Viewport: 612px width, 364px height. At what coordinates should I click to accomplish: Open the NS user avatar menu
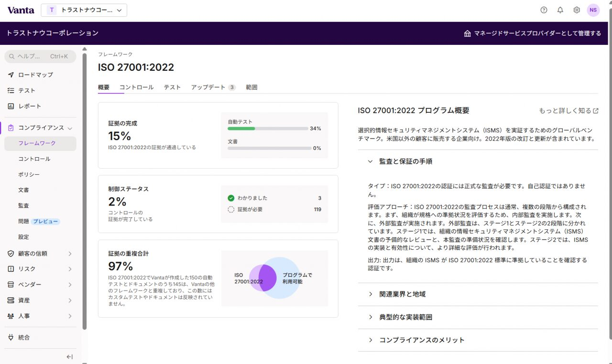[x=593, y=10]
